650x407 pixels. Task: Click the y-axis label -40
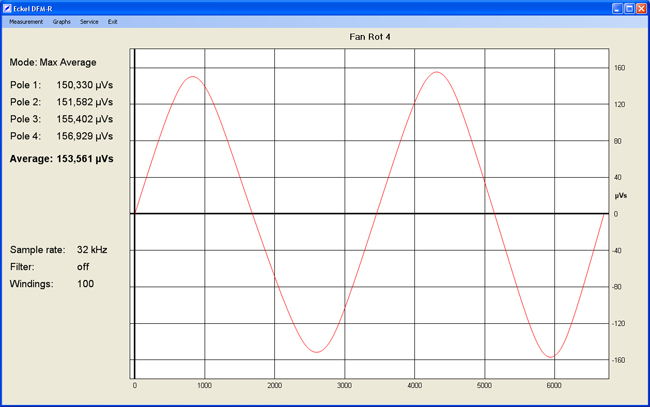(617, 251)
